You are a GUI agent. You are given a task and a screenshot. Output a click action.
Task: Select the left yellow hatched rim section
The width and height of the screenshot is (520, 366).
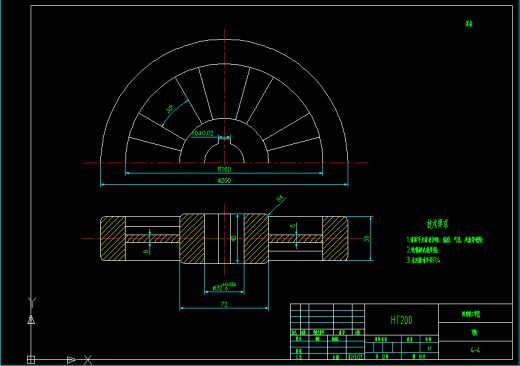[x=113, y=238]
